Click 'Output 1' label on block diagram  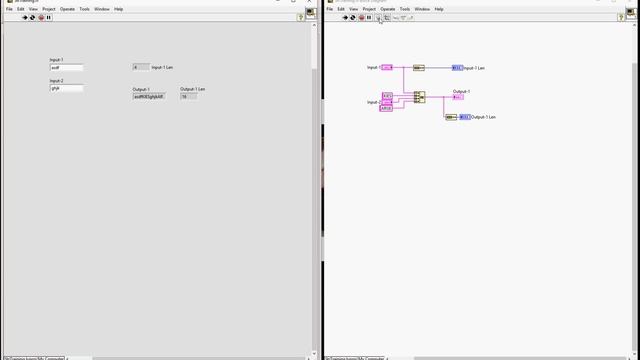[x=462, y=91]
